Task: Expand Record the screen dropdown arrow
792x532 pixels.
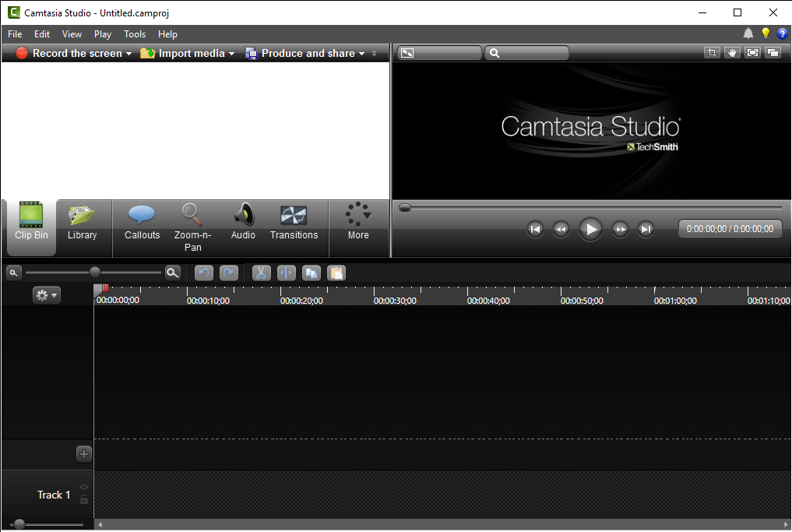Action: tap(128, 54)
